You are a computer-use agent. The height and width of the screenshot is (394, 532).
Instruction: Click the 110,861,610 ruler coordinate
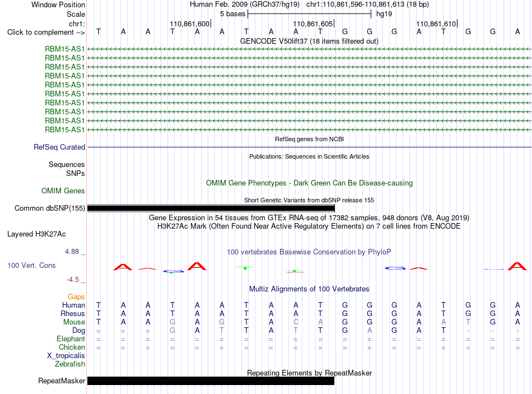click(436, 24)
